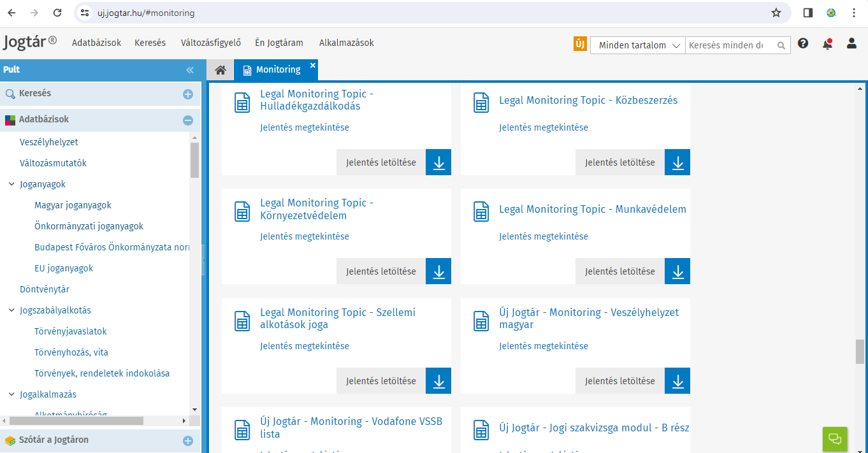The width and height of the screenshot is (868, 453).
Task: Open the green chat widget icon
Action: [x=835, y=439]
